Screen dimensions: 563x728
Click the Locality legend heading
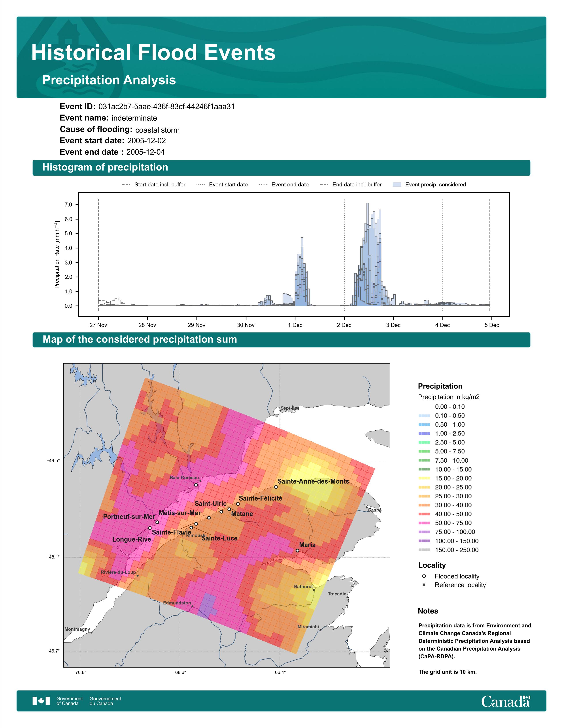(432, 565)
